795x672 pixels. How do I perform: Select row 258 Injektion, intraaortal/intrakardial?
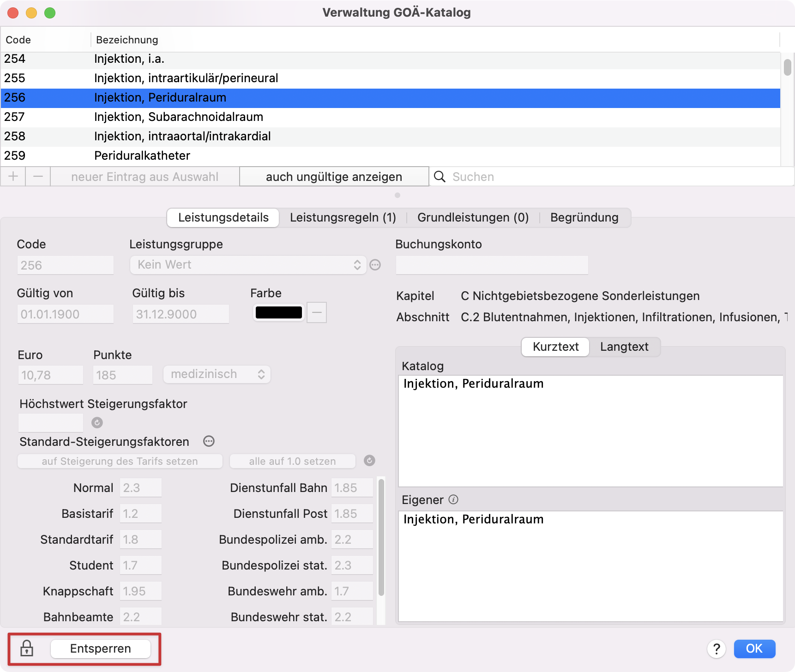coord(391,137)
